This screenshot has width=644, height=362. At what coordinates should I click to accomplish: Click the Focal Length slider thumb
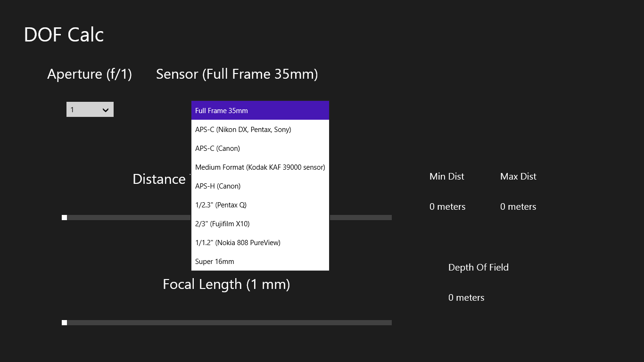click(x=64, y=322)
